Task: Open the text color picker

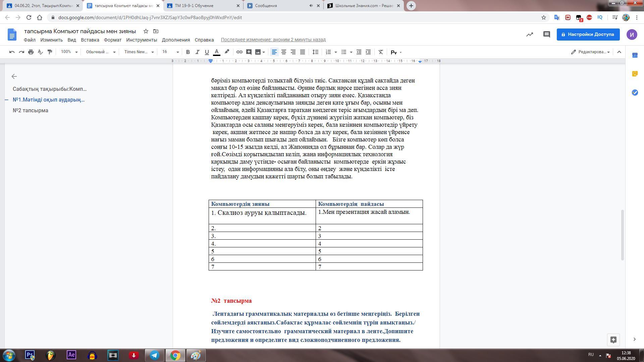Action: [217, 52]
